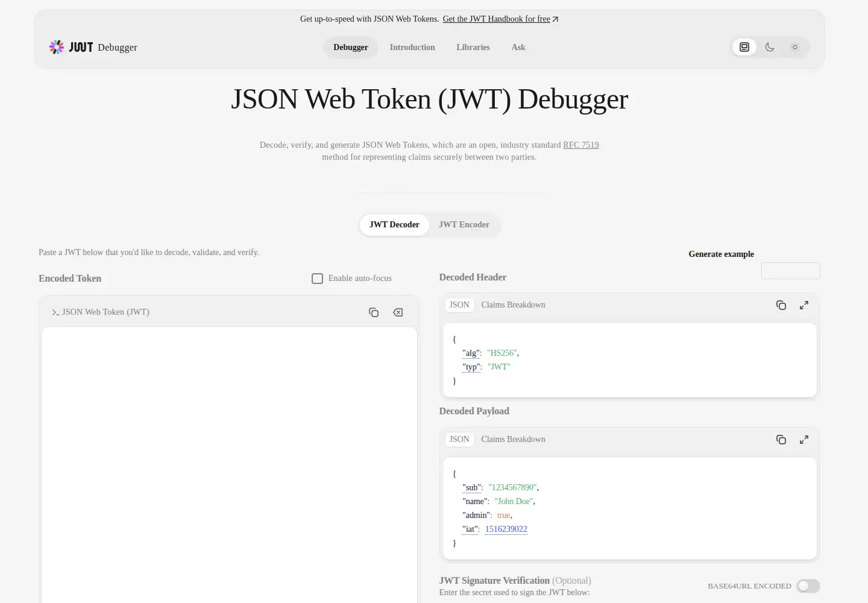Expand the Decoded Header panel
This screenshot has width=868, height=603.
(804, 305)
